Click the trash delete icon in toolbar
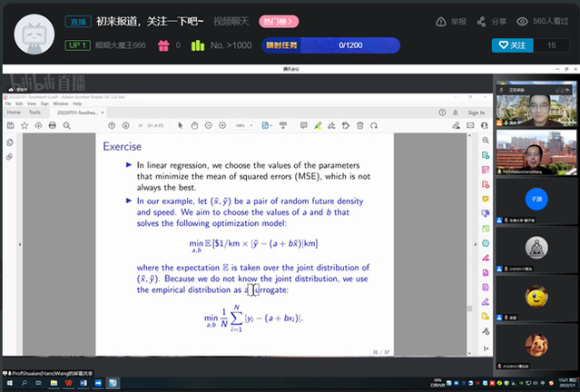This screenshot has width=580, height=392. (359, 125)
